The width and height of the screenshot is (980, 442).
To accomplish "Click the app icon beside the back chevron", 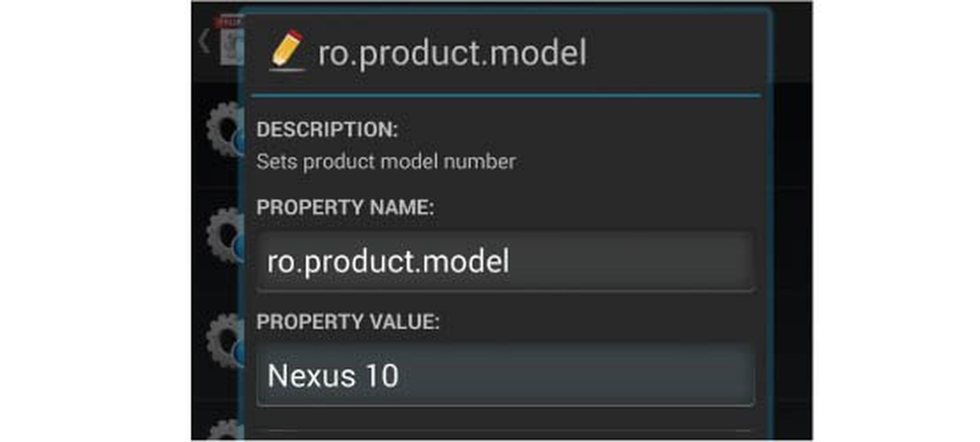I will (x=231, y=47).
